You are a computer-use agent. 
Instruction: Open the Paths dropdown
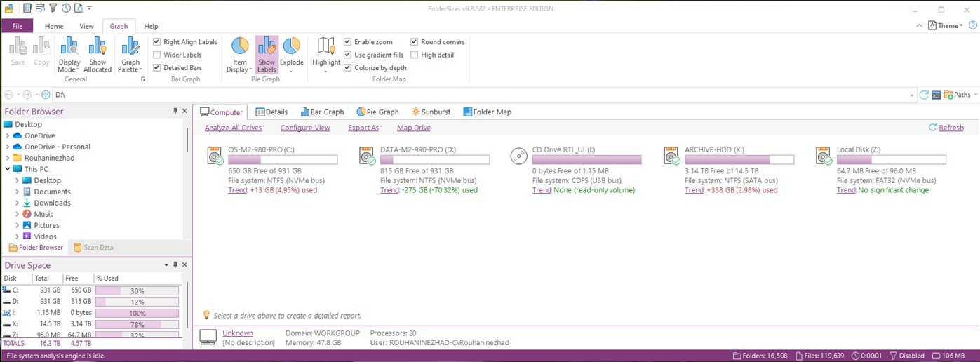960,95
